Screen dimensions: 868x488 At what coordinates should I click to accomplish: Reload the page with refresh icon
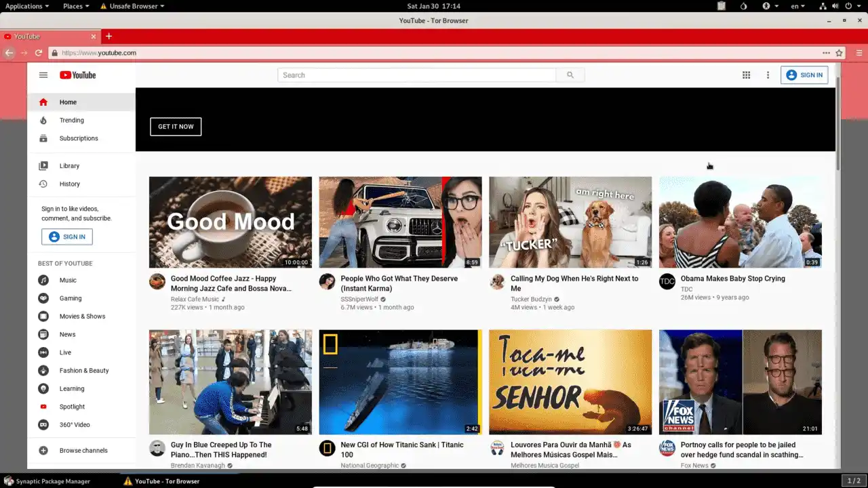click(39, 53)
